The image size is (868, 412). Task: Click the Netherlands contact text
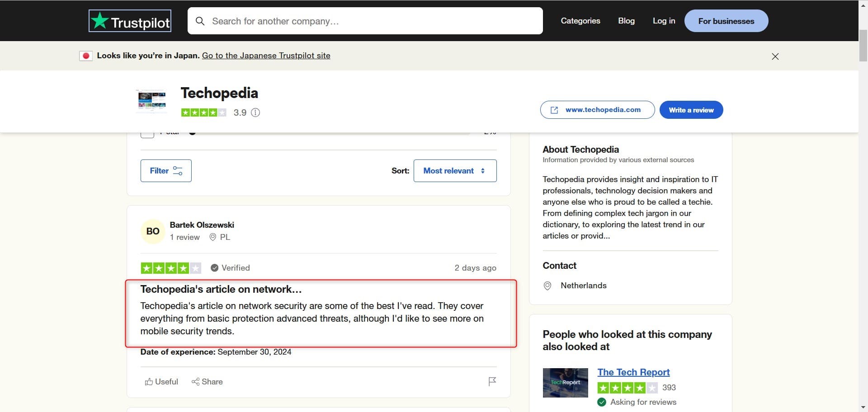click(x=583, y=286)
